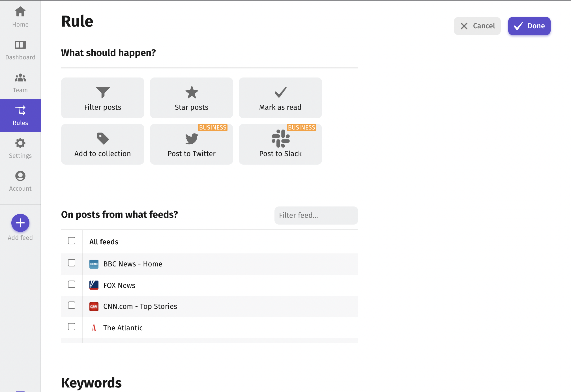Check the All feeds checkbox

72,241
